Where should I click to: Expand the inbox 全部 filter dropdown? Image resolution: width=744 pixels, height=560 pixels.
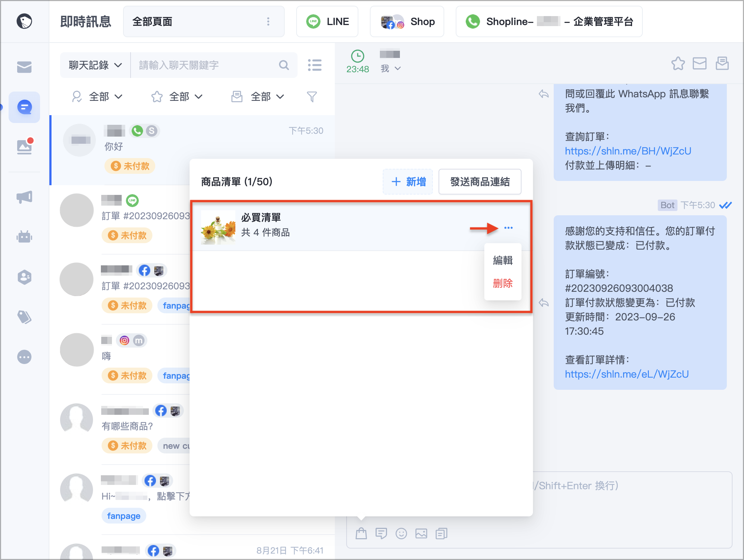[x=258, y=97]
